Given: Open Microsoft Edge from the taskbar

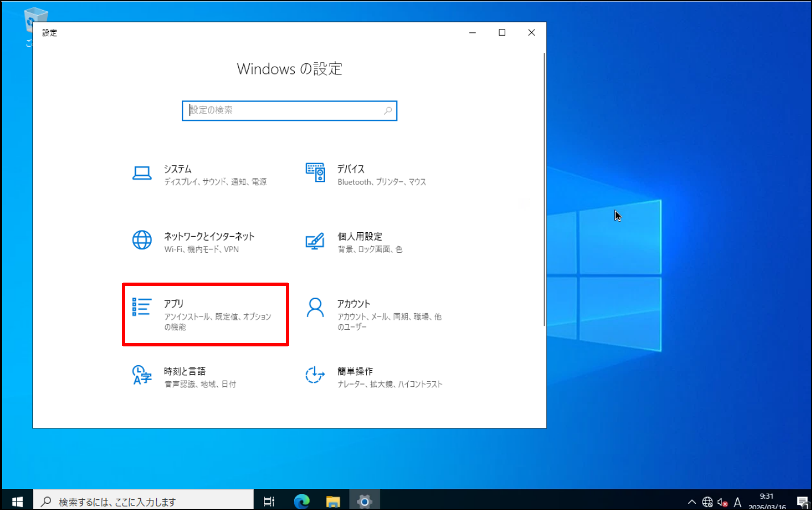Looking at the screenshot, I should [x=302, y=502].
